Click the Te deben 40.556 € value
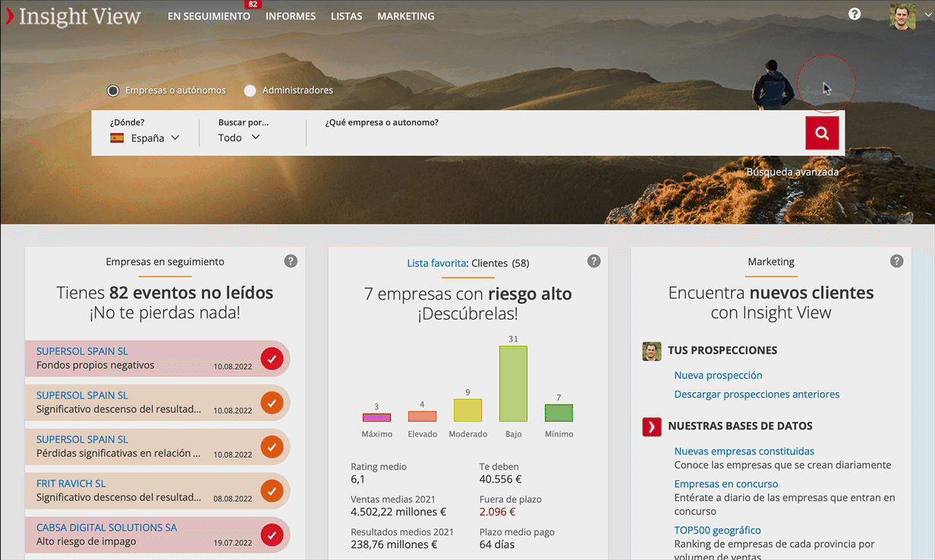The height and width of the screenshot is (560, 935). (501, 480)
